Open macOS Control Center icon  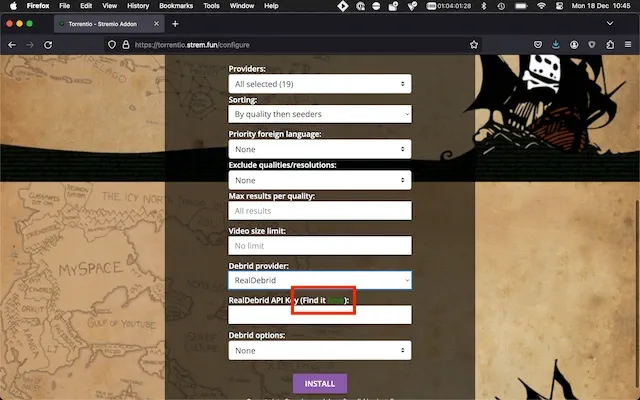point(559,6)
